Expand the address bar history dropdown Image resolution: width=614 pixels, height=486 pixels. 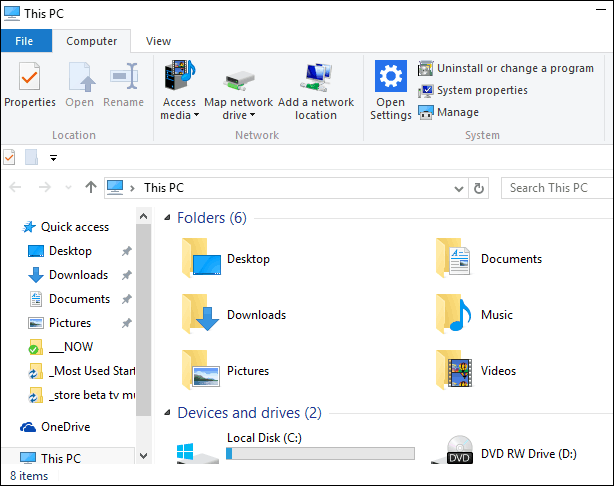pos(459,188)
